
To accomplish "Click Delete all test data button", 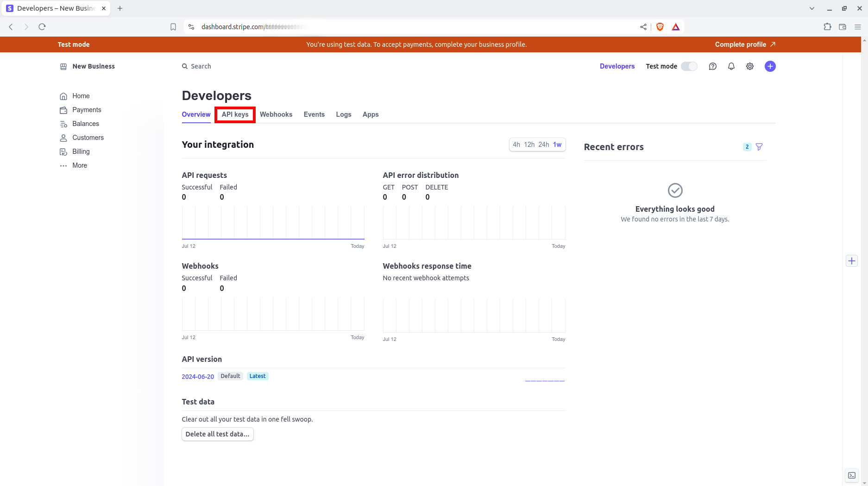I will [217, 434].
